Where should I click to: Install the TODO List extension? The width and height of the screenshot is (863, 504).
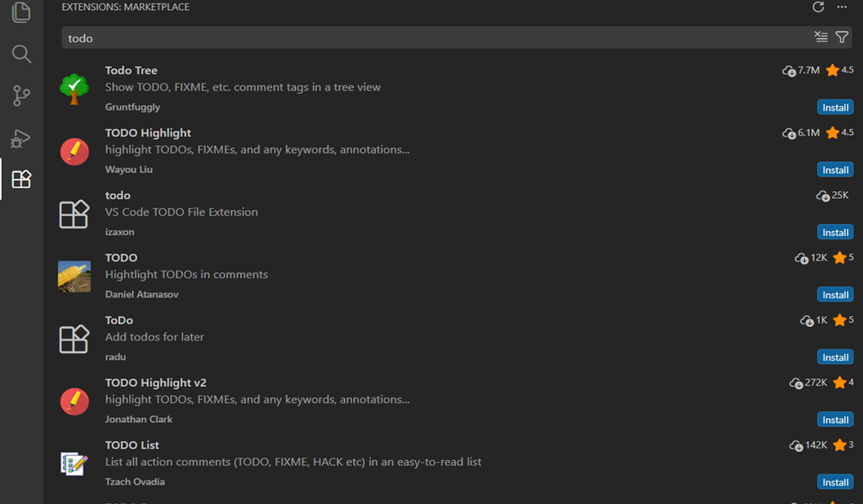(835, 482)
